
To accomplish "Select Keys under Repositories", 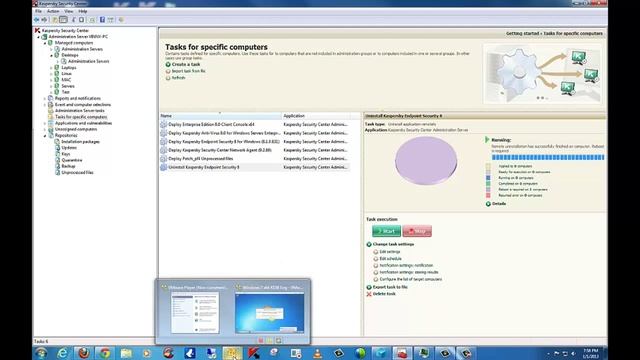I will click(66, 154).
